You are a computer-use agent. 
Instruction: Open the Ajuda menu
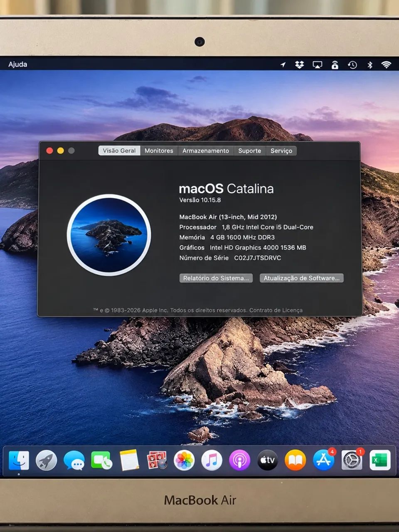[x=18, y=64]
